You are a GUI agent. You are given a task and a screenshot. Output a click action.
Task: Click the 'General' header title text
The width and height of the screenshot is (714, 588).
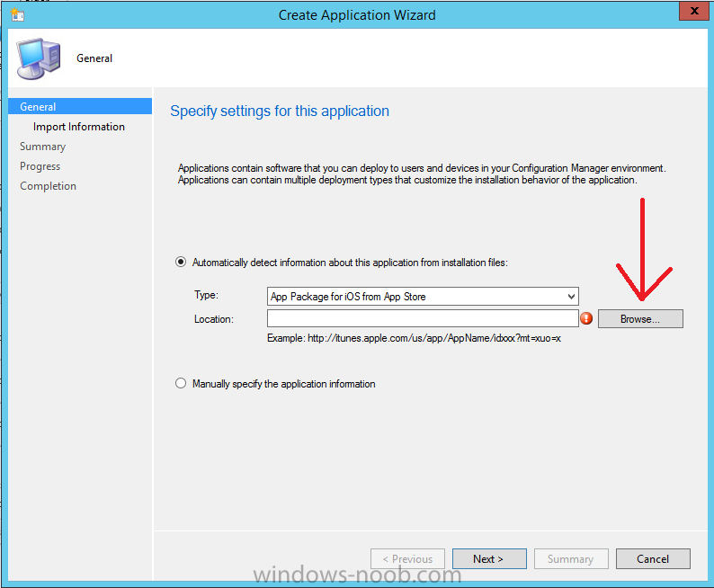click(94, 58)
